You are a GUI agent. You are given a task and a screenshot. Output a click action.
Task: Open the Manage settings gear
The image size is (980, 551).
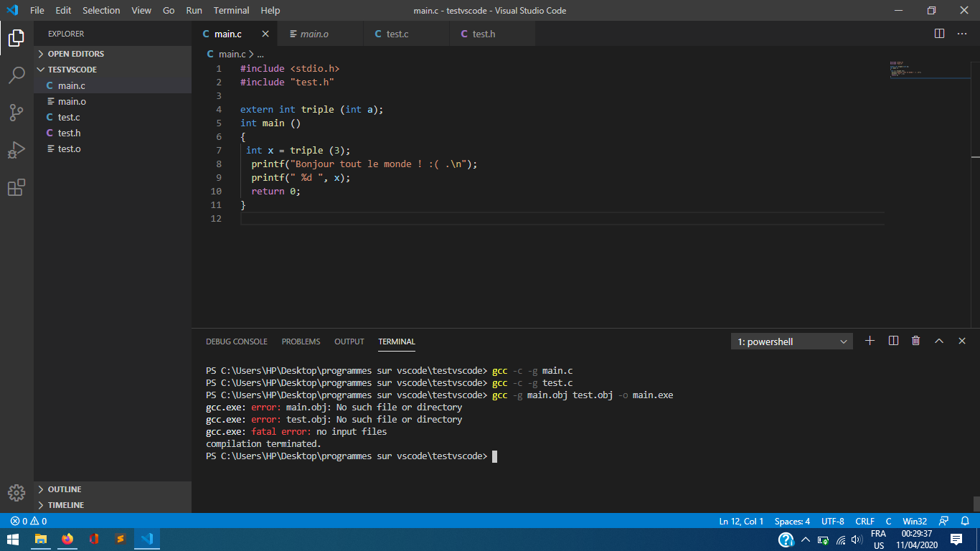(17, 493)
